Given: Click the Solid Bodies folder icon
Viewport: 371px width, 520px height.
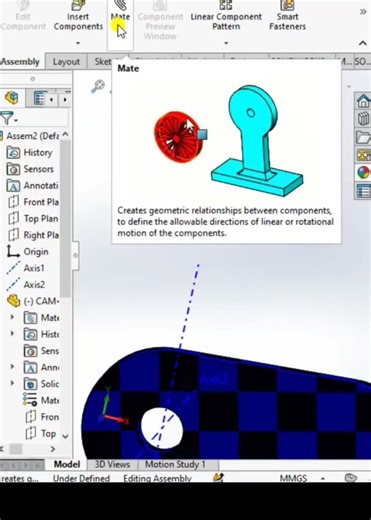Looking at the screenshot, I should (30, 384).
